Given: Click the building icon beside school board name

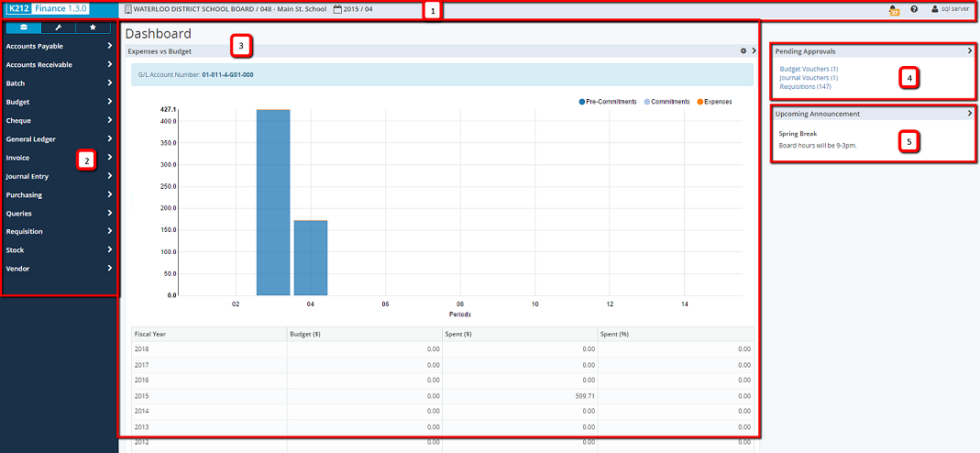Looking at the screenshot, I should pyautogui.click(x=127, y=9).
